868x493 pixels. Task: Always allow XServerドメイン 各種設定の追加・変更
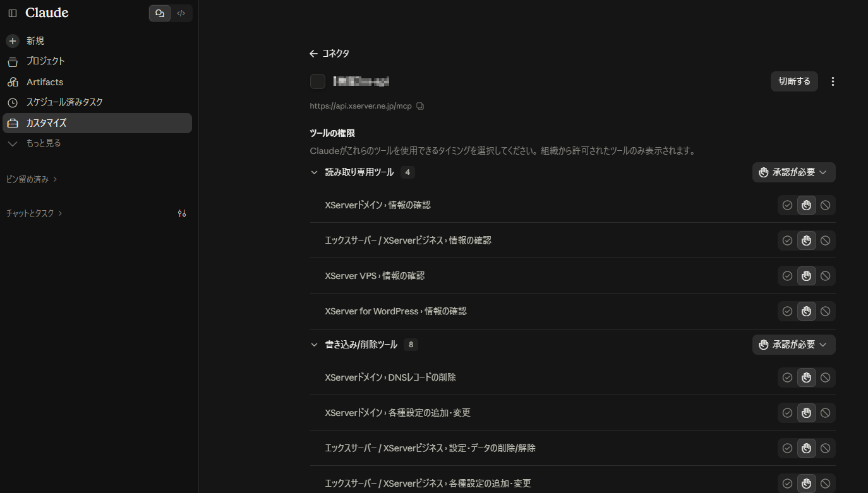click(787, 413)
